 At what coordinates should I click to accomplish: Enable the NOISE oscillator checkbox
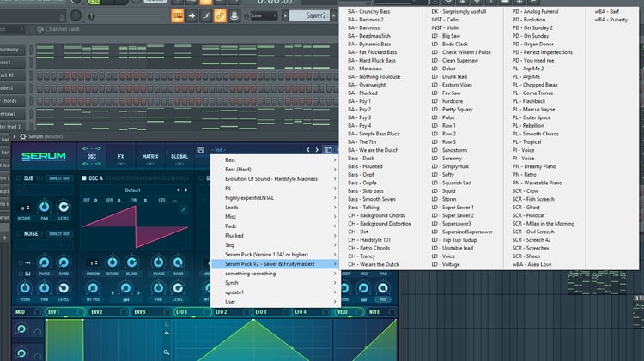pos(19,233)
